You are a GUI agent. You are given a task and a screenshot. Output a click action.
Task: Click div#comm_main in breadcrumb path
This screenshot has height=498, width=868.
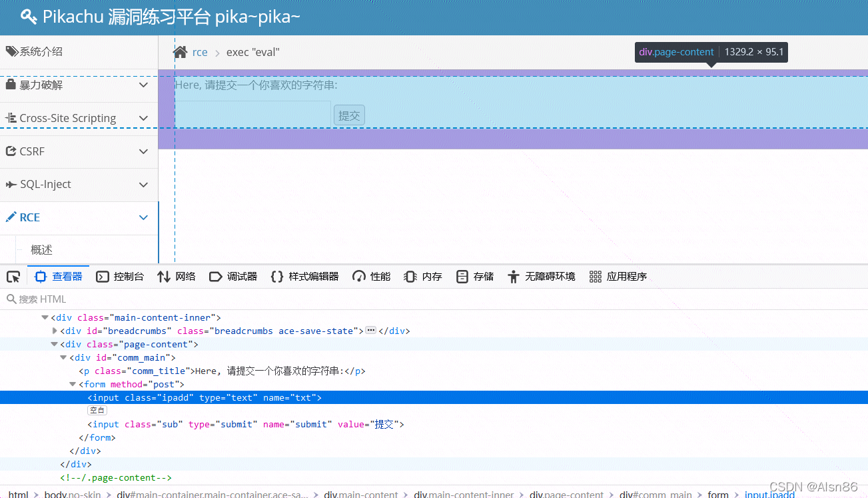tap(655, 495)
